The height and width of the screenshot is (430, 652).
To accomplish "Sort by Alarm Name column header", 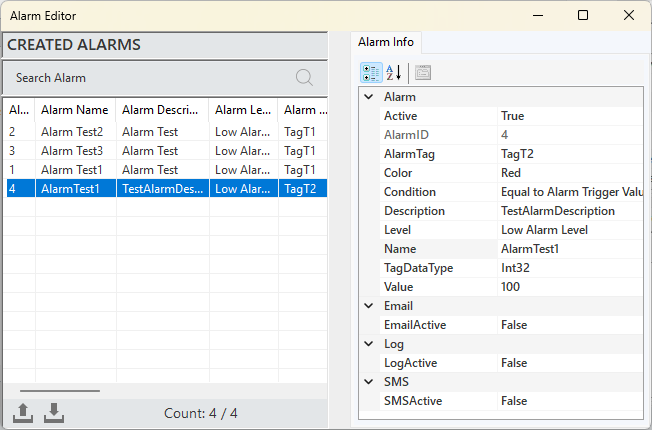I will coord(75,110).
